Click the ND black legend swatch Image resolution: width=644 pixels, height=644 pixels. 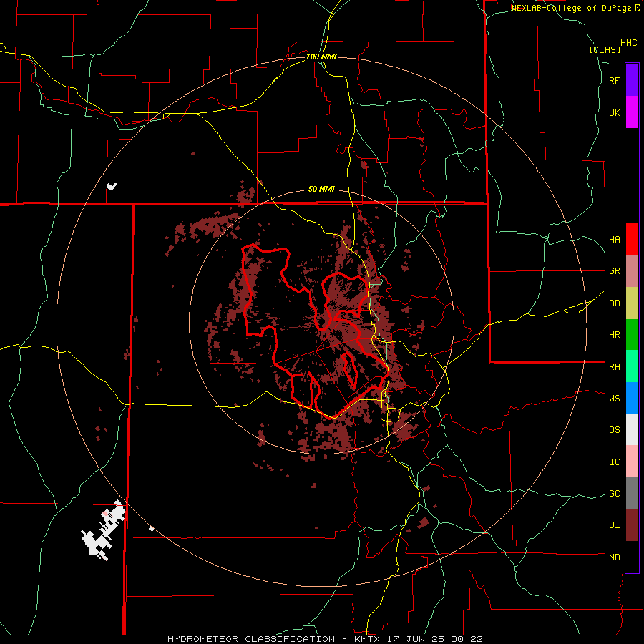[632, 557]
